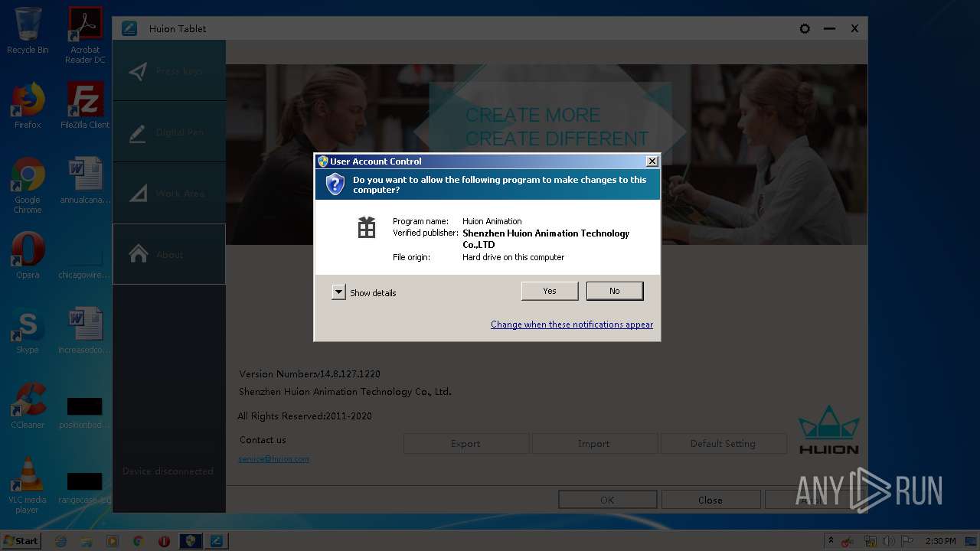Click the Press Keys arrow icon
Screen dimensions: 980x551
(x=138, y=71)
